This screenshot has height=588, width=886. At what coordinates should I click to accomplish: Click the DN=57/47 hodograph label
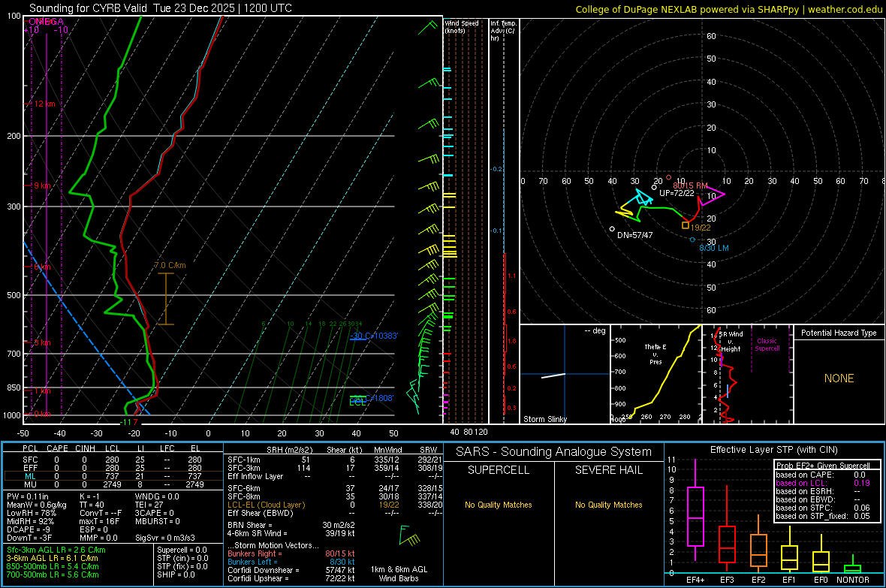(634, 235)
